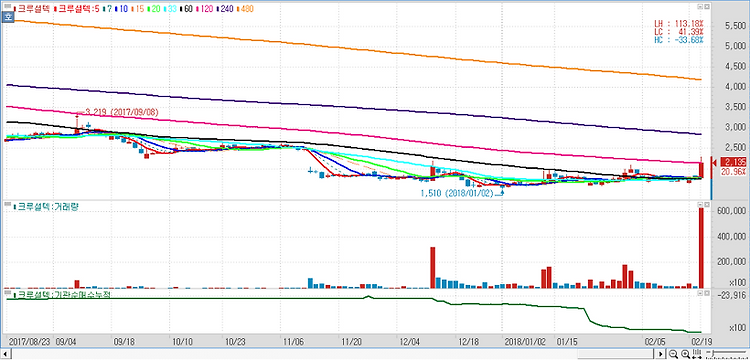Image resolution: width=750 pixels, height=360 pixels.
Task: Select the 480 moving average legend
Action: pyautogui.click(x=245, y=9)
